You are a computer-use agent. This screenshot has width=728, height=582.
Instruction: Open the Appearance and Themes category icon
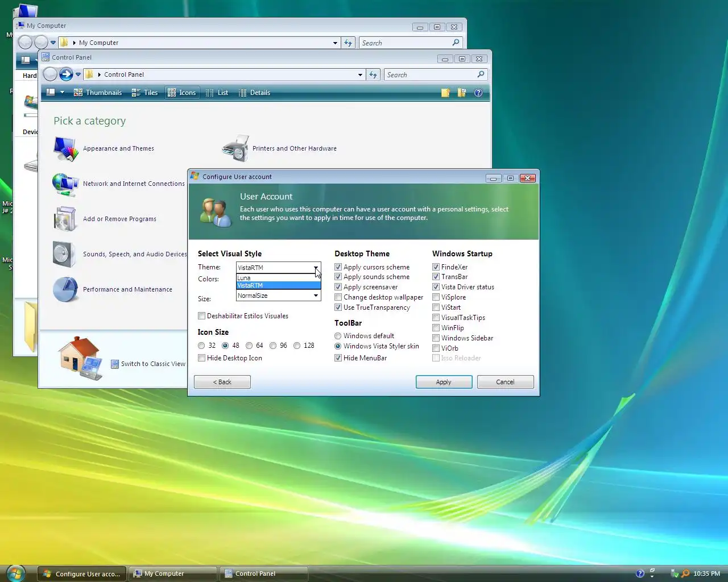(66, 149)
